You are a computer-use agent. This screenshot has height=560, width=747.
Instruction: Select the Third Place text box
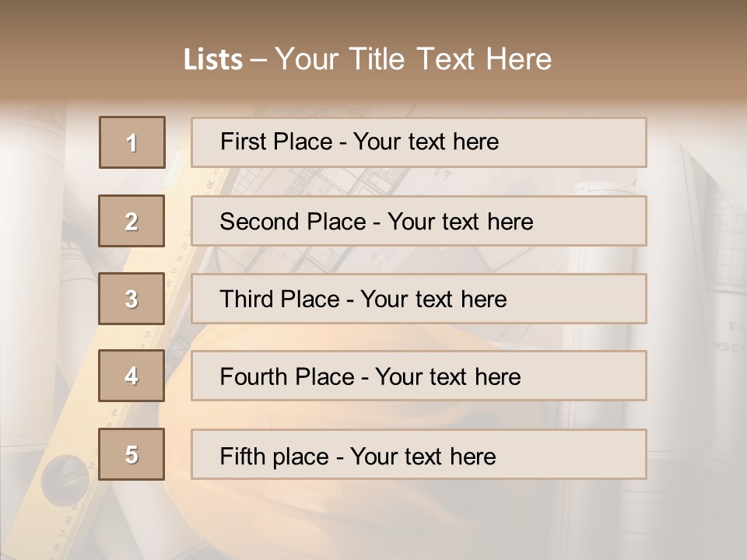(x=419, y=299)
